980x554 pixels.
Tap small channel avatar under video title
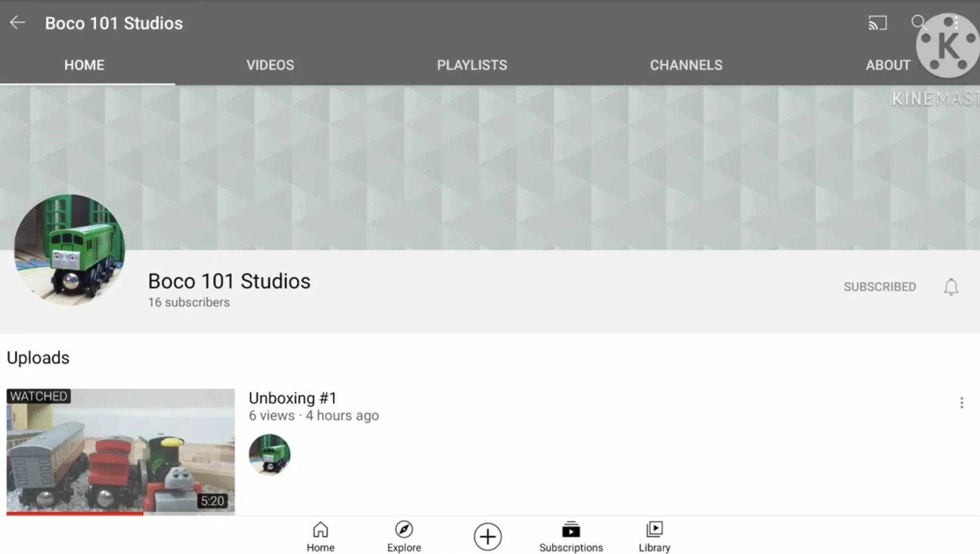coord(269,454)
